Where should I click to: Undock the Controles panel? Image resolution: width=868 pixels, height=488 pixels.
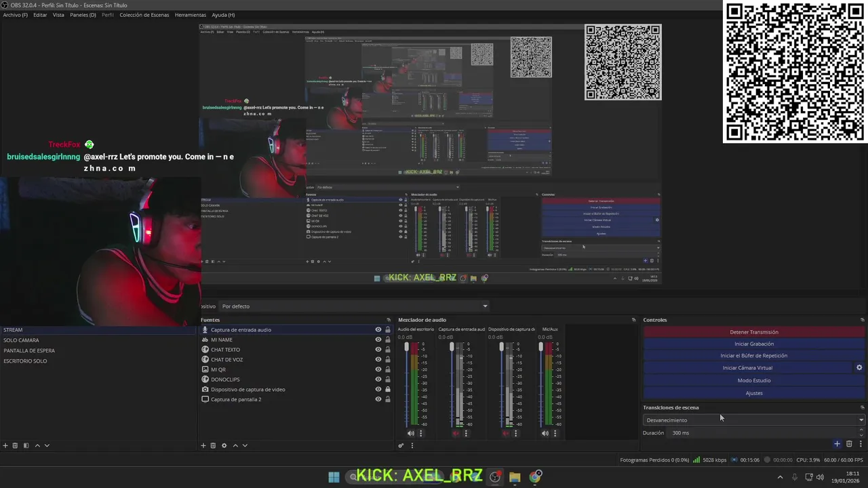coord(862,320)
